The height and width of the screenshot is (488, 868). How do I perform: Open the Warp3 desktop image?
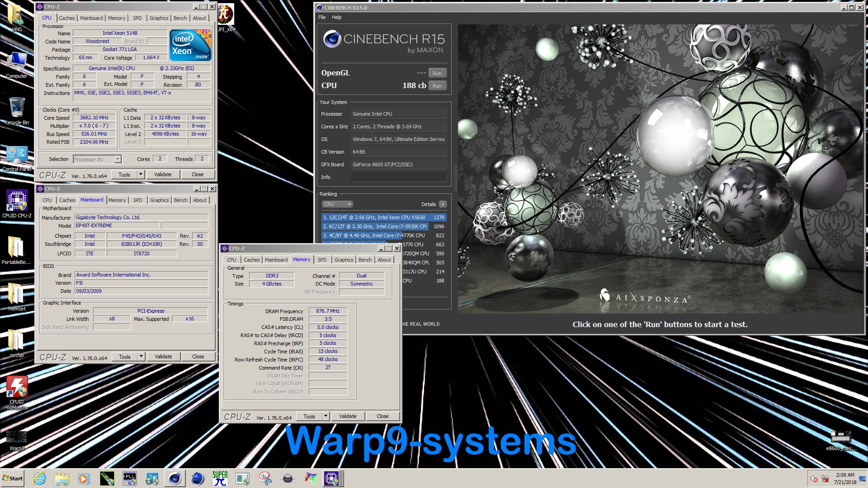click(x=16, y=440)
